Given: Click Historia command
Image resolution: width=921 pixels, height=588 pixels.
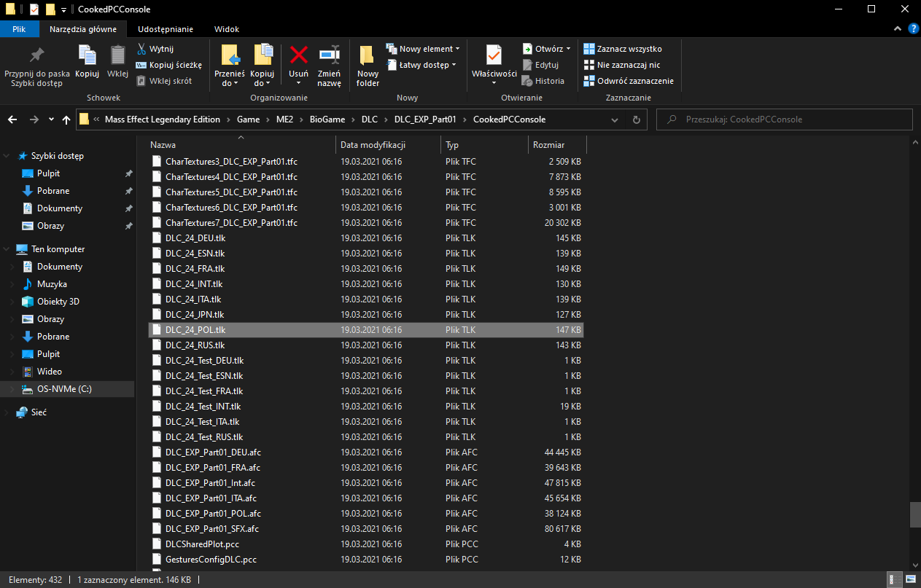Looking at the screenshot, I should point(543,81).
